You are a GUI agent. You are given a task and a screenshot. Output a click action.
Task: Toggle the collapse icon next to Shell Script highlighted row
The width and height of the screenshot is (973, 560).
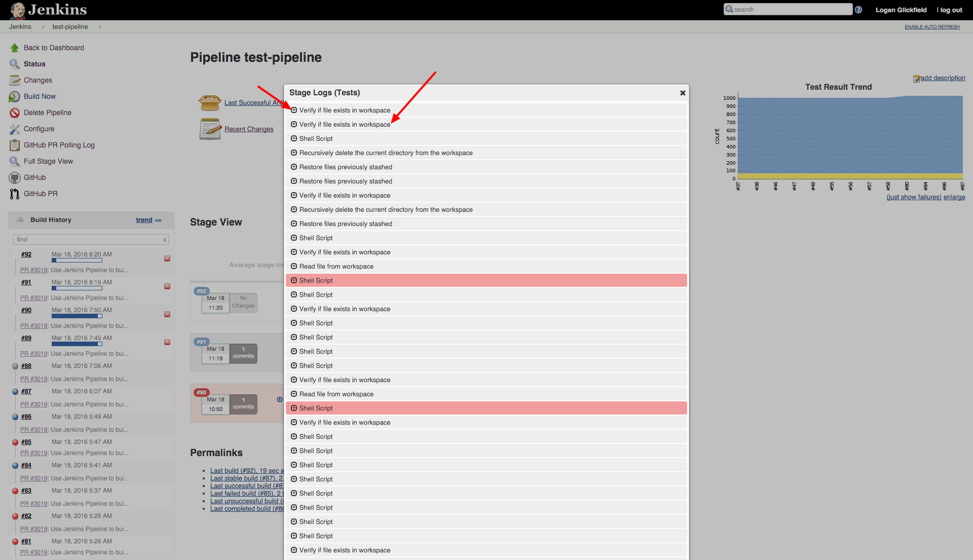pos(293,280)
